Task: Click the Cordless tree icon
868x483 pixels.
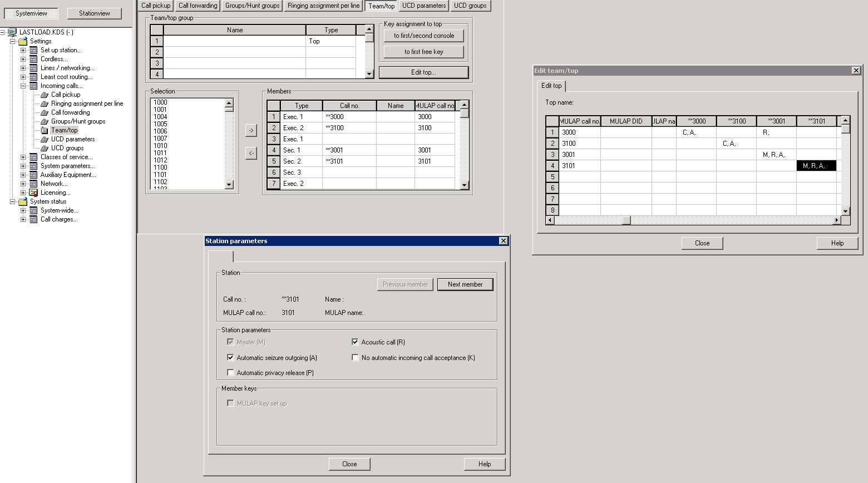Action: (33, 59)
